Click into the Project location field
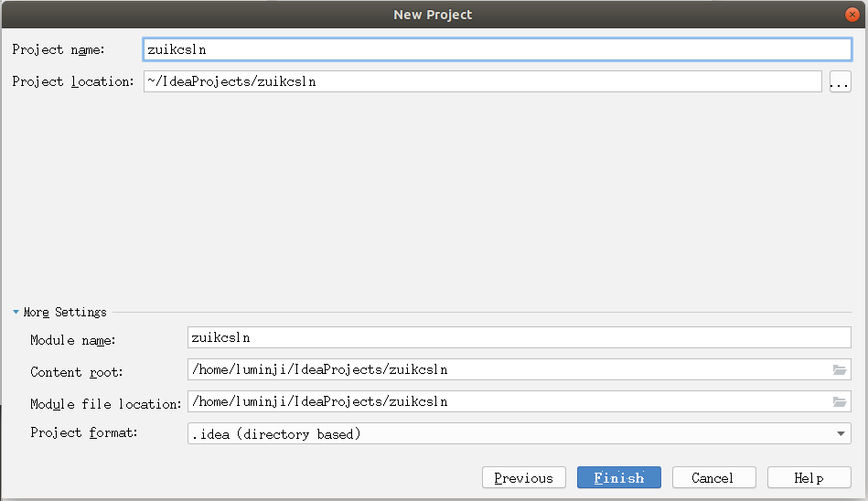This screenshot has height=501, width=868. pos(482,81)
